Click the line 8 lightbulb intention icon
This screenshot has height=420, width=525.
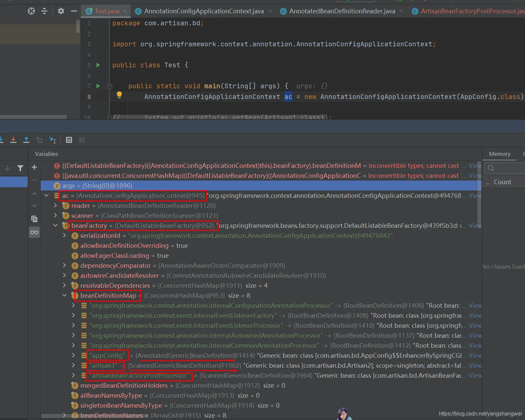(119, 95)
